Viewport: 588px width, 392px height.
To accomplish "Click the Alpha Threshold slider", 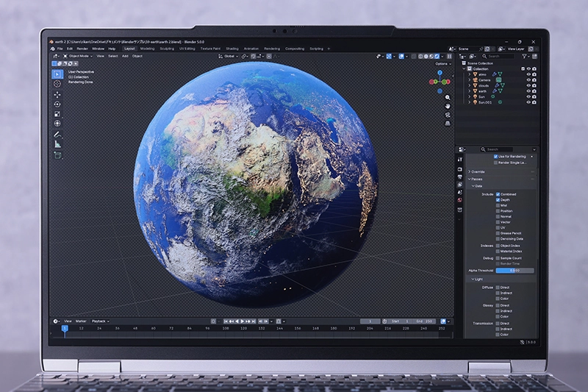I will click(514, 271).
